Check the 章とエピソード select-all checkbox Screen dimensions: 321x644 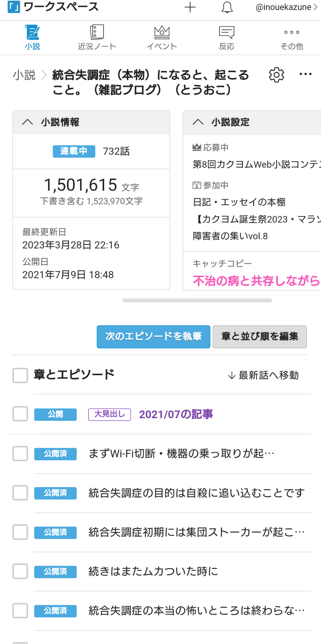point(20,375)
